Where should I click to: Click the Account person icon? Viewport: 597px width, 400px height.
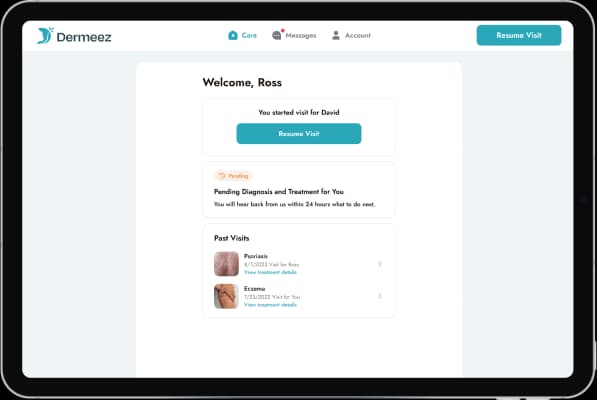[336, 35]
